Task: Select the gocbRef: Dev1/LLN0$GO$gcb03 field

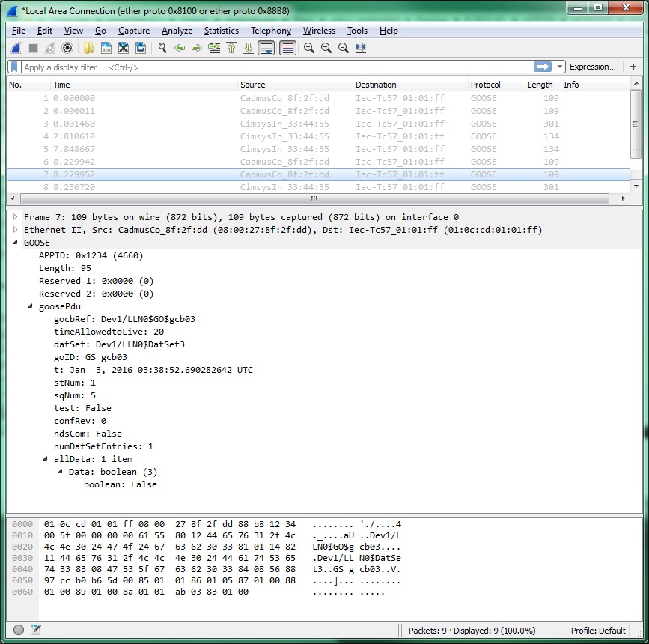Action: [124, 319]
